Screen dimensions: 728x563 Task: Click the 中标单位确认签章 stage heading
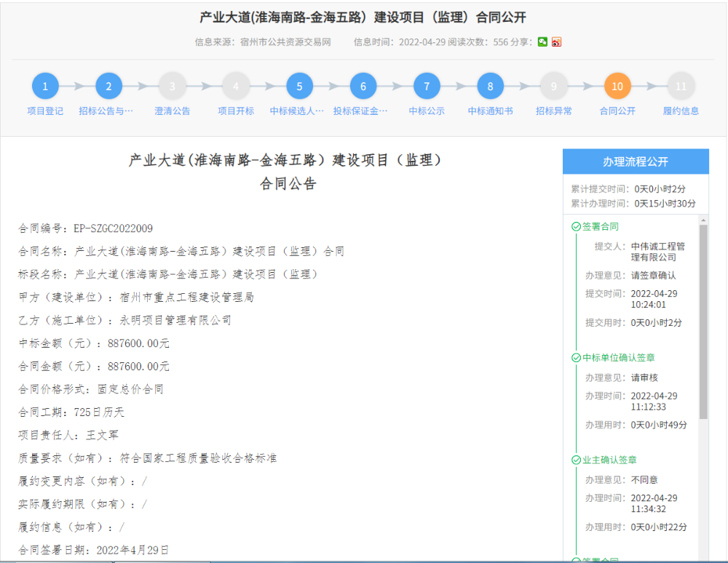tap(618, 358)
